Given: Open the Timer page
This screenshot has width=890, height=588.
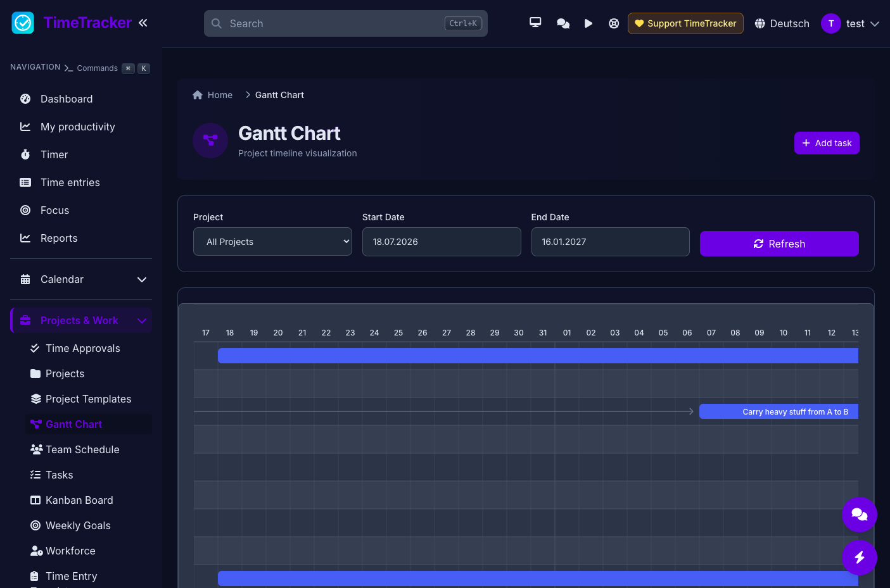Looking at the screenshot, I should (x=81, y=154).
